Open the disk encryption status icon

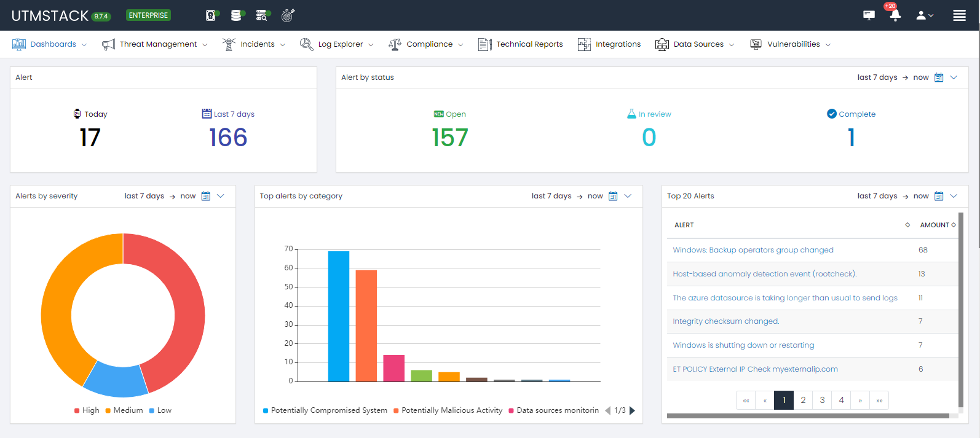click(211, 15)
